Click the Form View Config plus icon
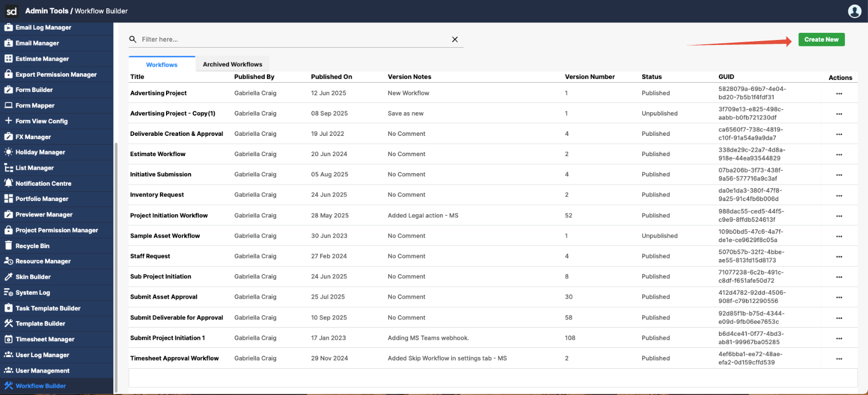The height and width of the screenshot is (395, 868). pyautogui.click(x=8, y=121)
